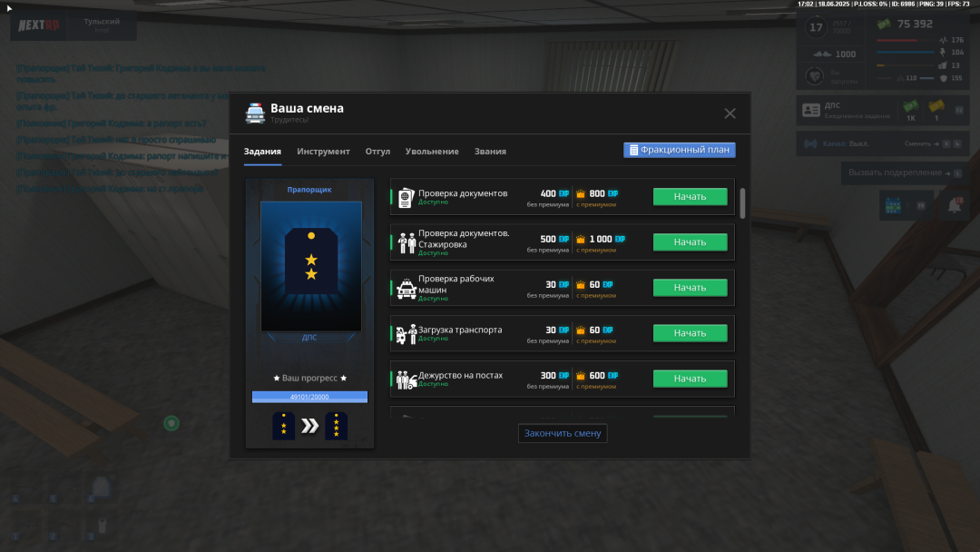The height and width of the screenshot is (552, 980).
Task: End the shift with Закончить смену
Action: click(563, 433)
